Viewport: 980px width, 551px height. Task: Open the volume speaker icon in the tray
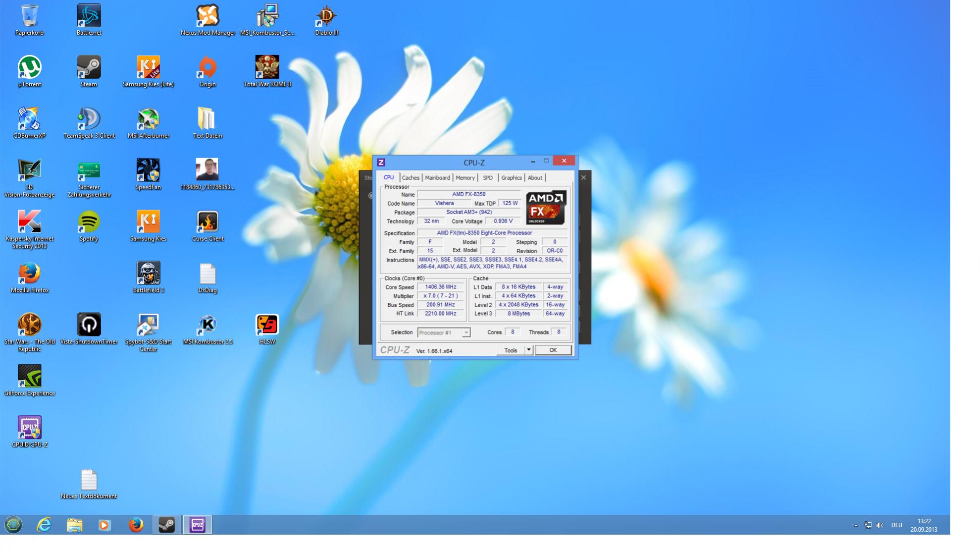click(879, 525)
